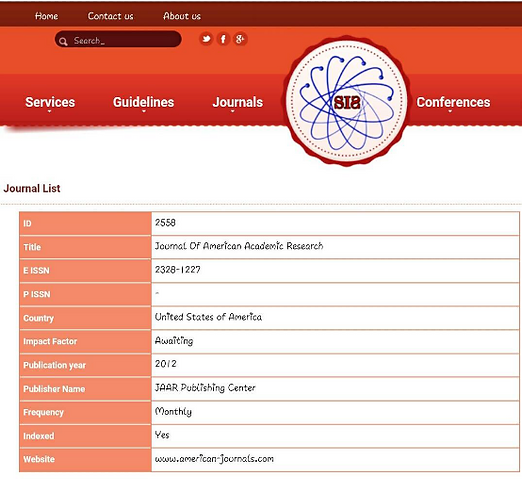The image size is (522, 479).
Task: Click title Journal Of American Academic Research
Action: point(239,246)
